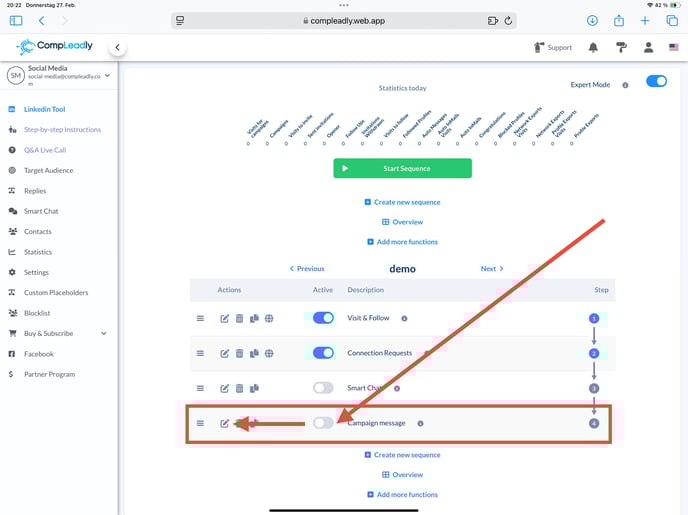Click the paint roller theme icon

pos(621,47)
